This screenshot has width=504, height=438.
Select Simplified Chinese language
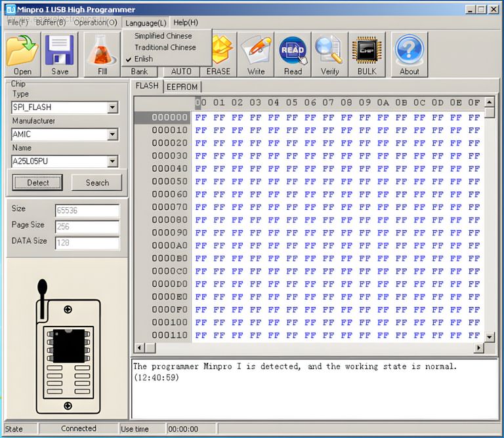(x=163, y=35)
